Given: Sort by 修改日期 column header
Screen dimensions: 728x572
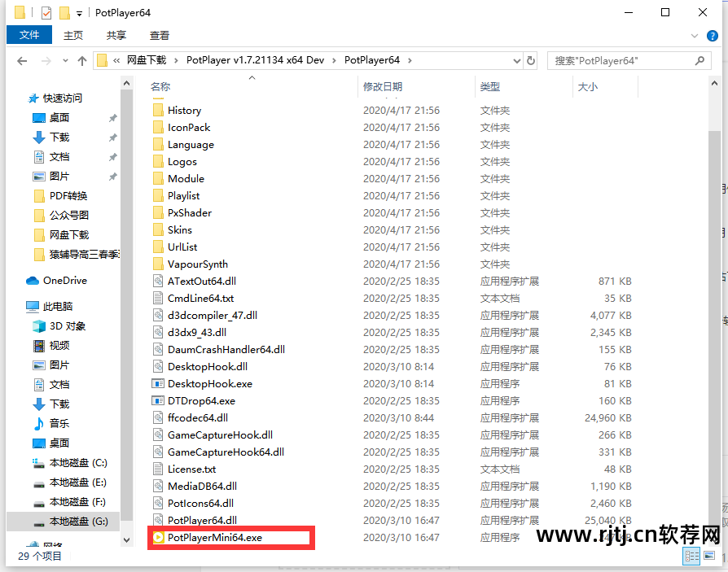Looking at the screenshot, I should pos(383,87).
